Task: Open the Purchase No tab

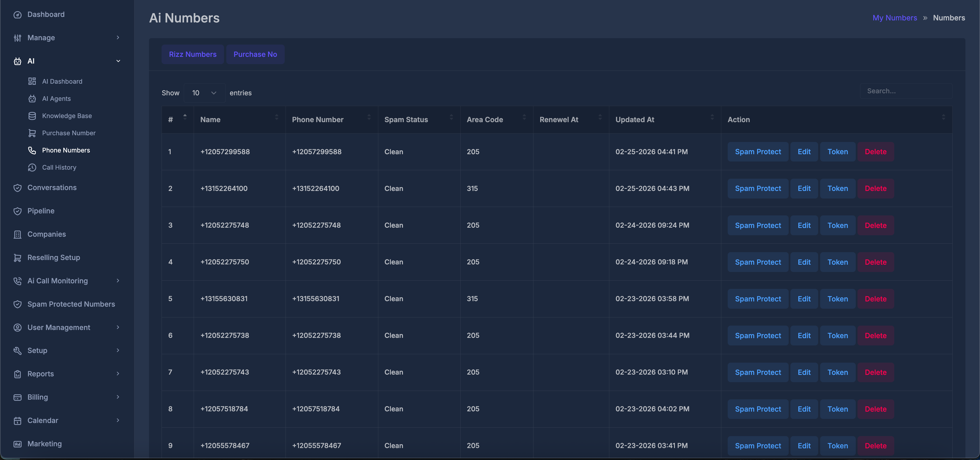Action: click(x=255, y=54)
